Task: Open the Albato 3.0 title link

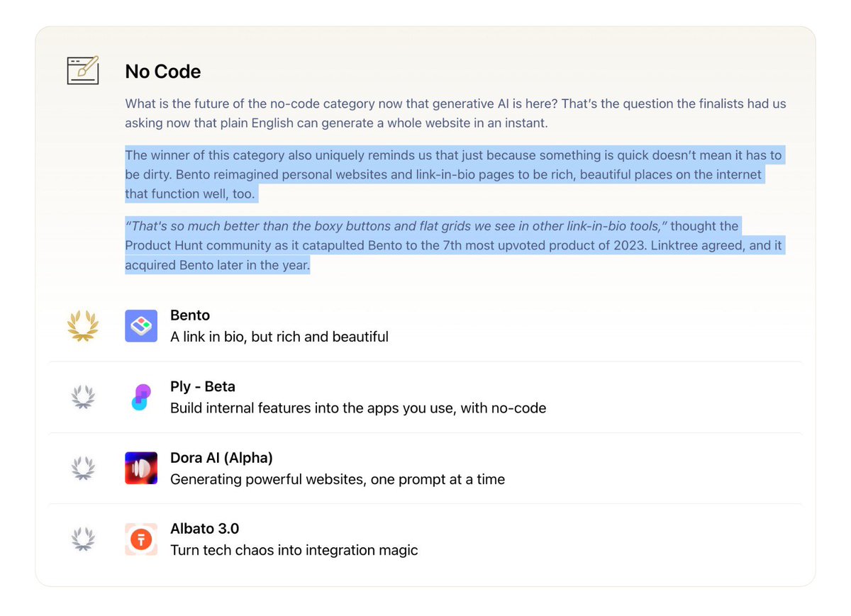Action: pyautogui.click(x=205, y=528)
